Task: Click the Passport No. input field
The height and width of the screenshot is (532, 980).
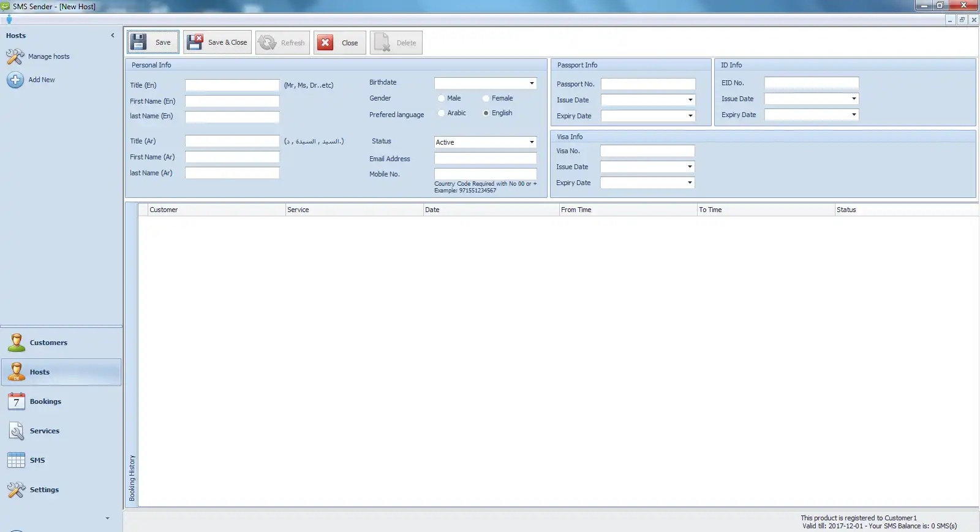Action: pos(648,84)
